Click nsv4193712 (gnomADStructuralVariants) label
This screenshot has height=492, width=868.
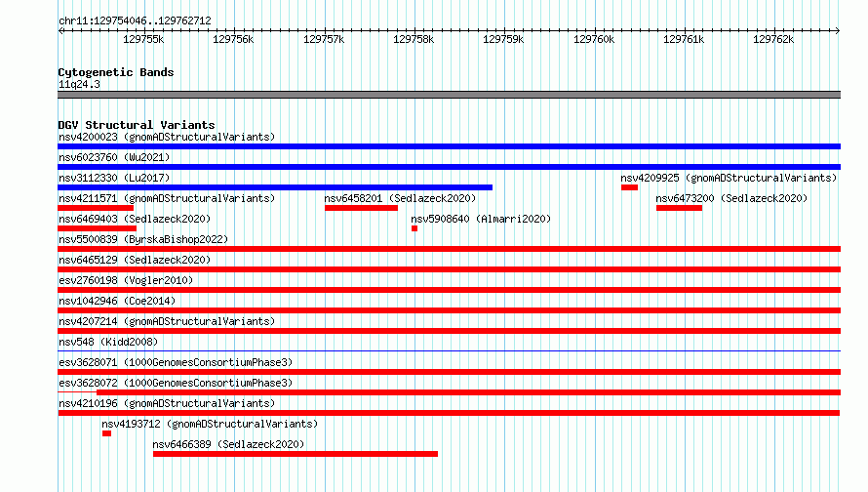coord(210,424)
